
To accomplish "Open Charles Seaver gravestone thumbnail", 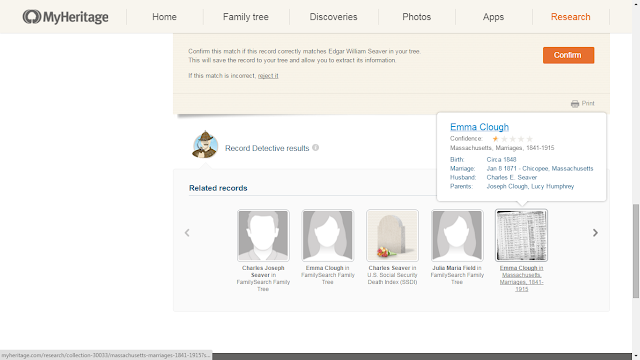I will (392, 236).
